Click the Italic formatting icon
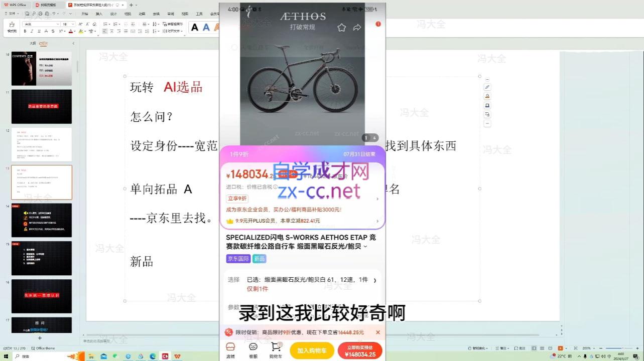 pos(32,31)
